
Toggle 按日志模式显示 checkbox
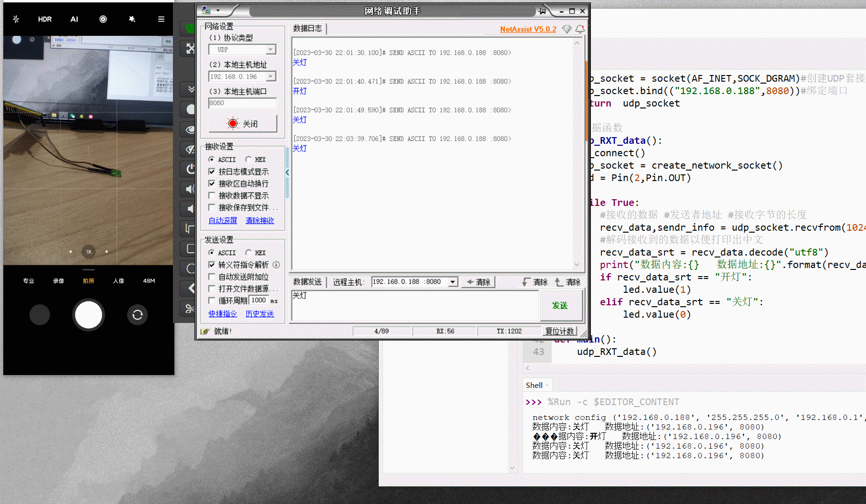[212, 172]
